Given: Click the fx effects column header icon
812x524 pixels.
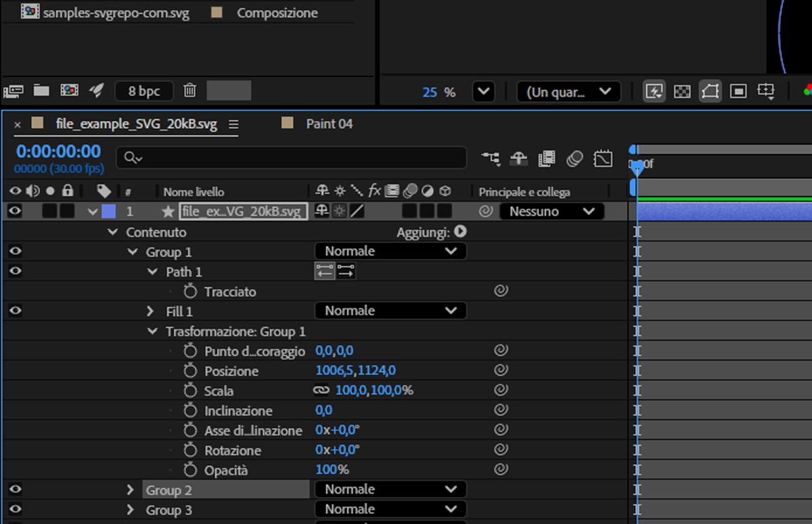Looking at the screenshot, I should [x=375, y=191].
